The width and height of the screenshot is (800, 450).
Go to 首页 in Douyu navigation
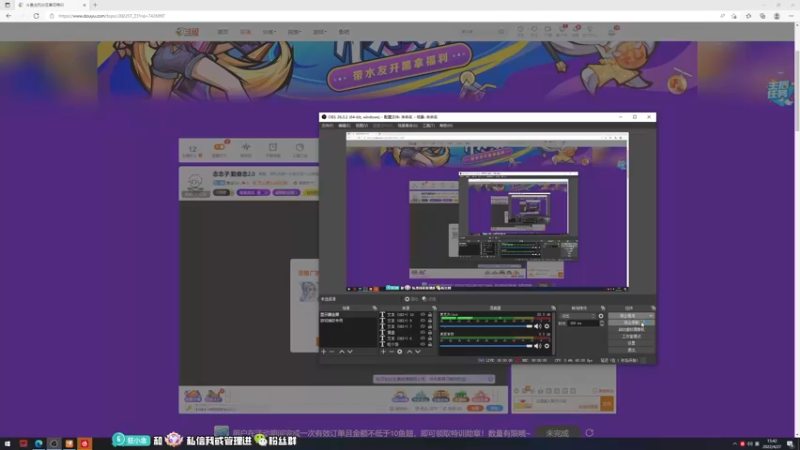(223, 32)
